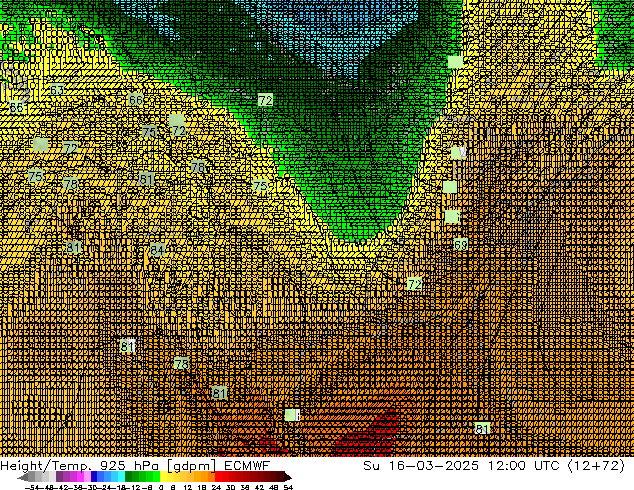
Task: Click the 84 height label on map
Action: [x=157, y=250]
